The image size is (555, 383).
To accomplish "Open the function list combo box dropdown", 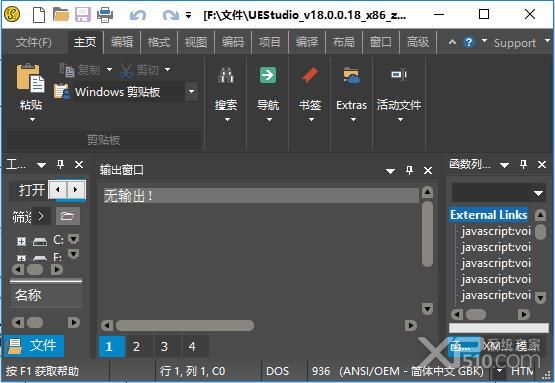I will [538, 193].
